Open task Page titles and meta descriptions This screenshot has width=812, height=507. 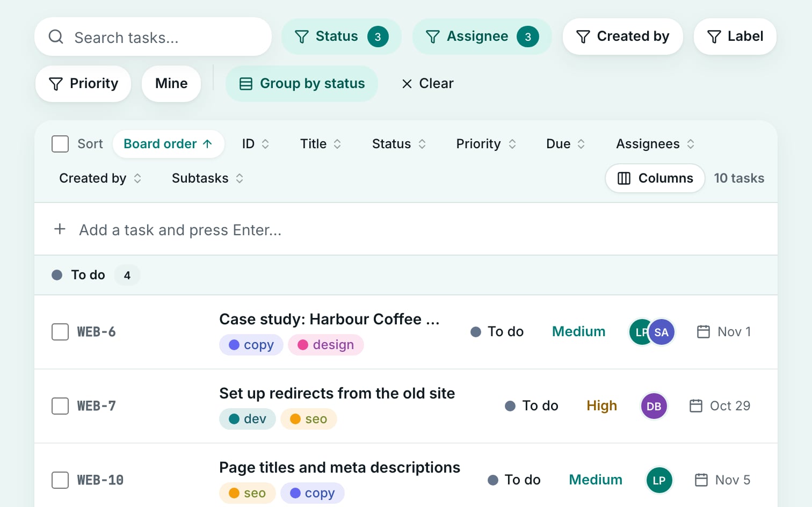[x=340, y=467]
